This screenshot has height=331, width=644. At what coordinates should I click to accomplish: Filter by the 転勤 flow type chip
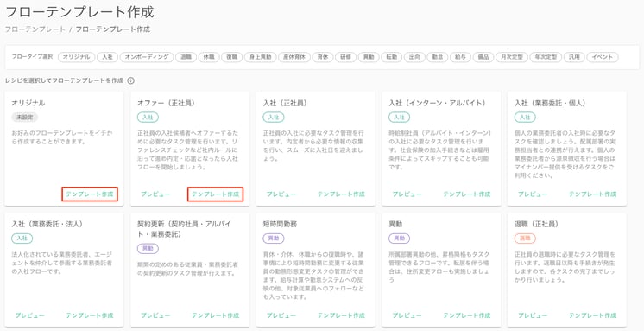[x=391, y=57]
